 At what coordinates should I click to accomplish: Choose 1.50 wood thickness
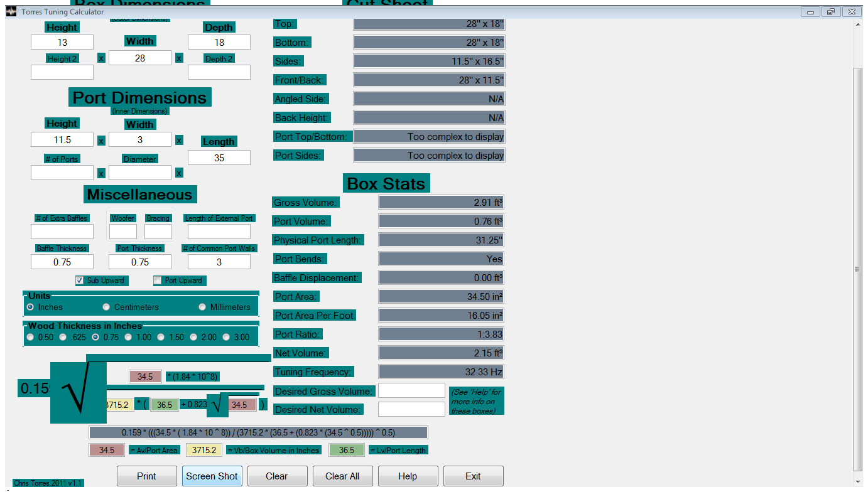(x=161, y=337)
